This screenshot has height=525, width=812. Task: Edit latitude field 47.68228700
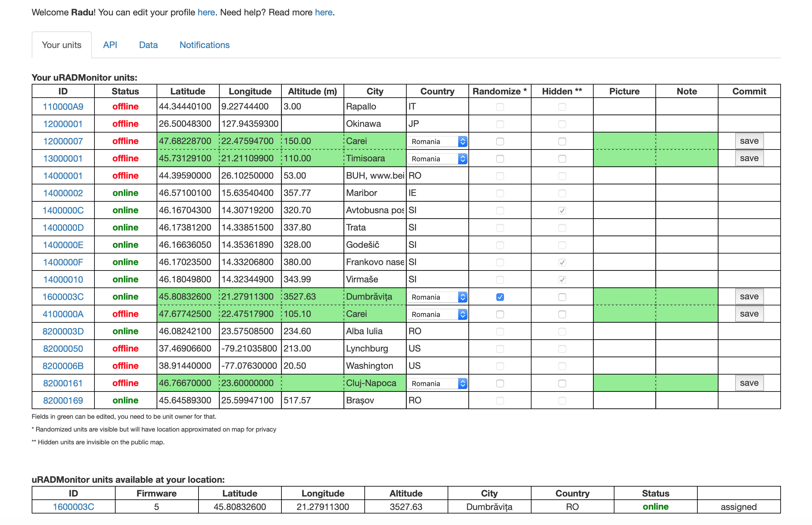pos(188,141)
